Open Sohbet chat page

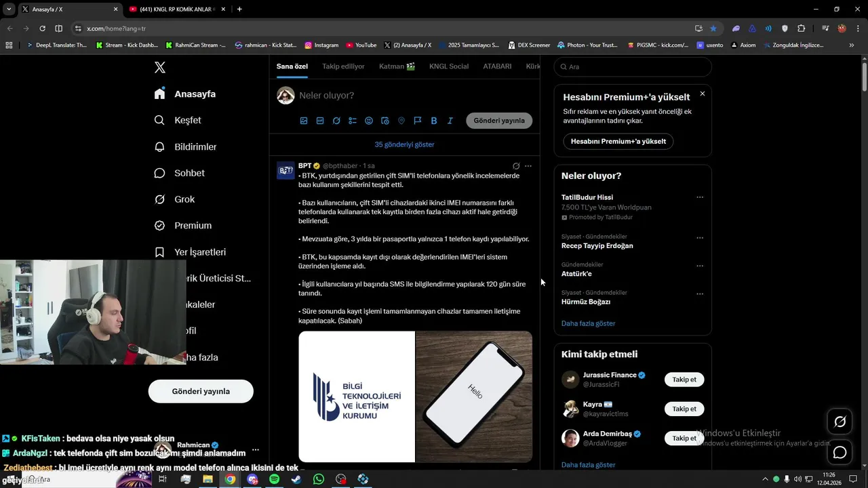click(179, 173)
